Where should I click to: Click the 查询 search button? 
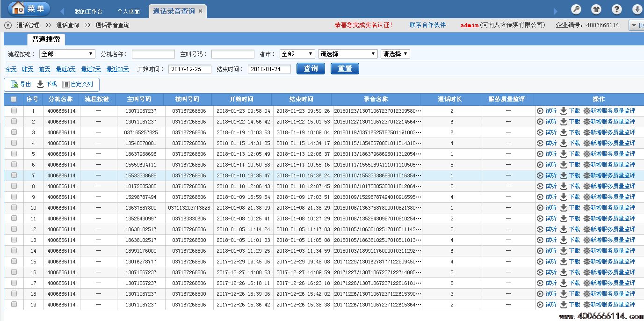tap(311, 69)
